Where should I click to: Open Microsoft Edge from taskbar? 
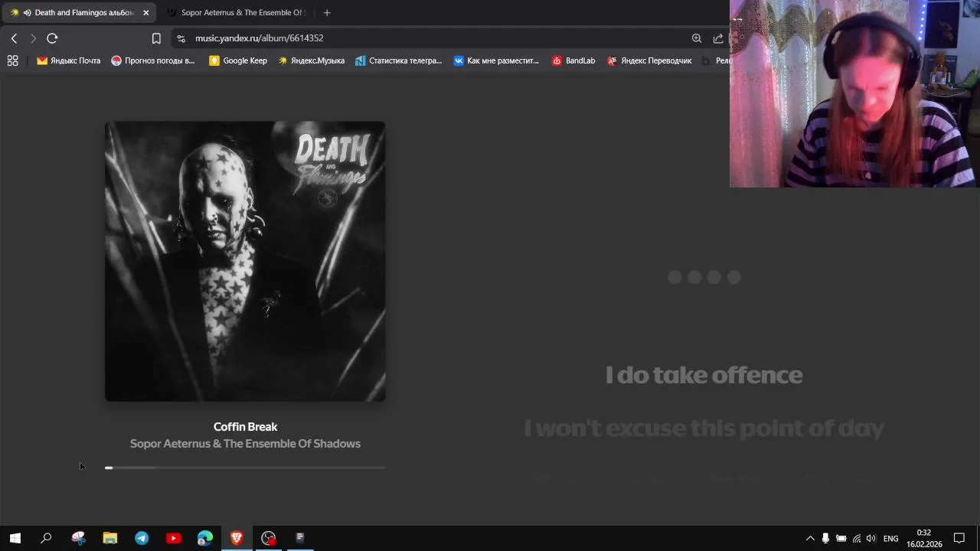point(205,538)
